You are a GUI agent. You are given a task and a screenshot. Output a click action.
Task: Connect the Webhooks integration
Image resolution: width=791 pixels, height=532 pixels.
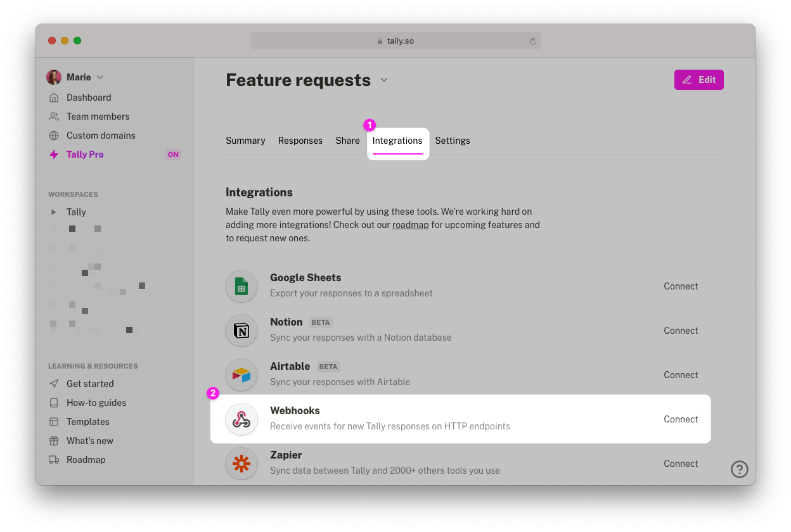pyautogui.click(x=681, y=419)
